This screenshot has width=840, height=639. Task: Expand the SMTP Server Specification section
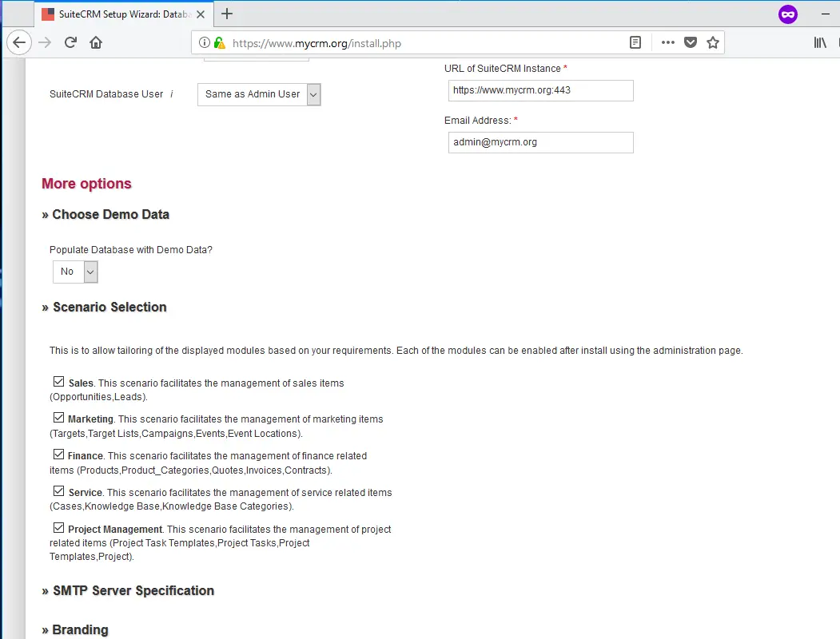pos(128,591)
